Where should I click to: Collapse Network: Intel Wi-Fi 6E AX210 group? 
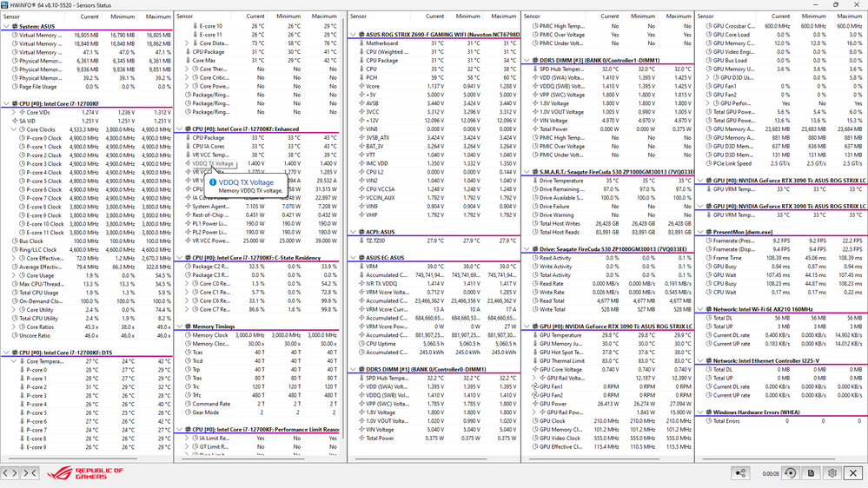700,309
